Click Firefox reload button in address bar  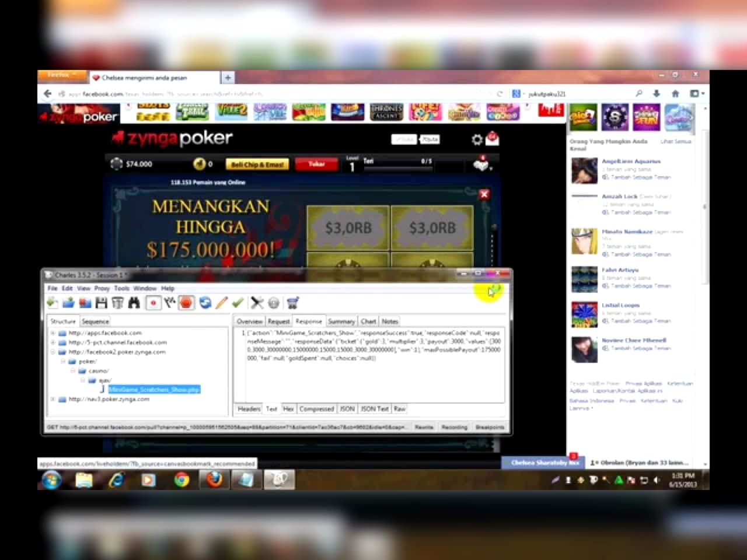(x=500, y=93)
